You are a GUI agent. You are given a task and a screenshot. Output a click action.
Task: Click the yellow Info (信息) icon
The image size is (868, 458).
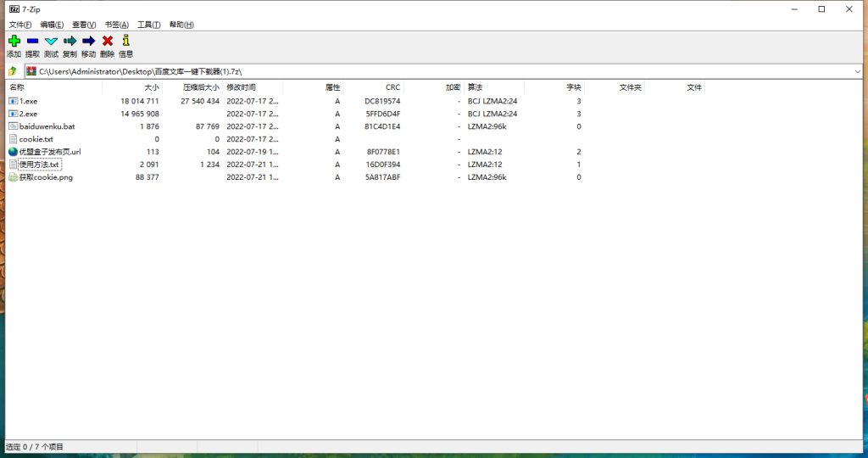pos(126,41)
